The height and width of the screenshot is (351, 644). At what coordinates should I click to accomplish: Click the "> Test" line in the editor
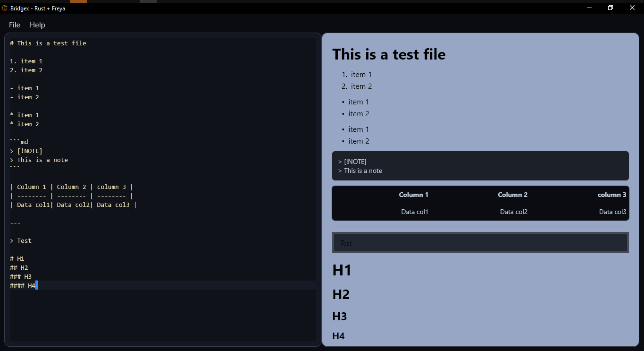tap(21, 240)
